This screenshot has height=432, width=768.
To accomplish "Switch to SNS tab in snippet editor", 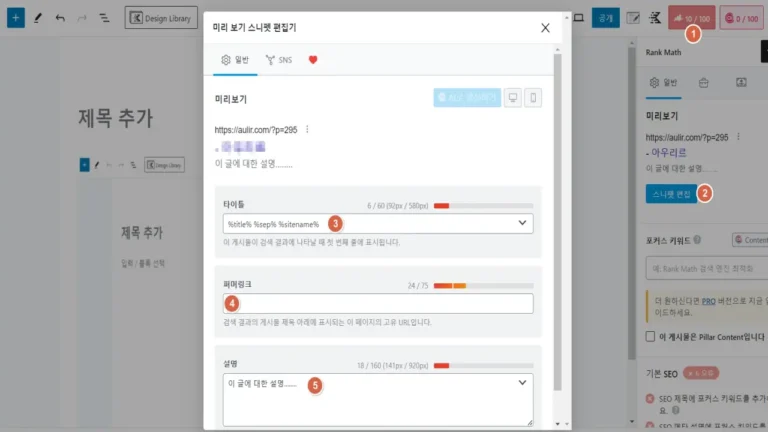I will (279, 60).
